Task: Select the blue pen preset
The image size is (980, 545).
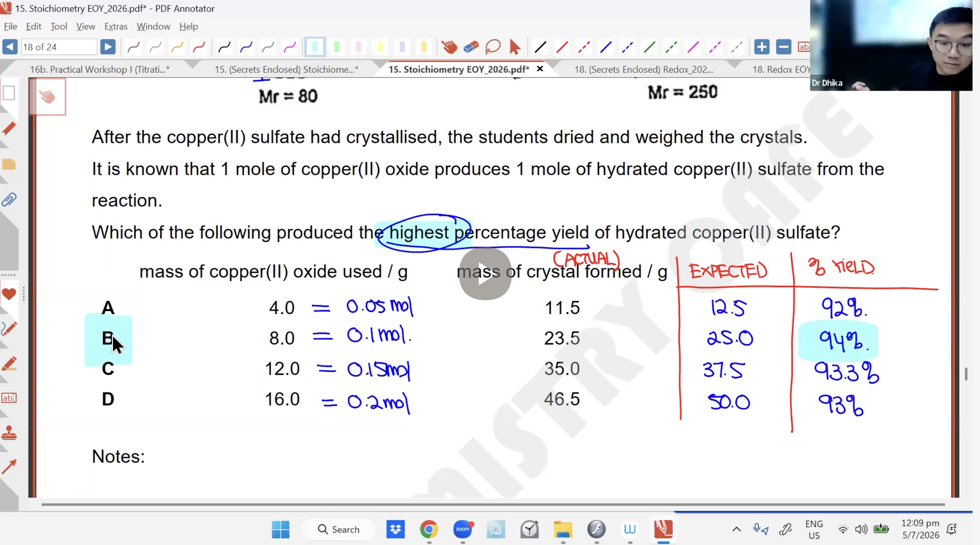Action: click(246, 47)
